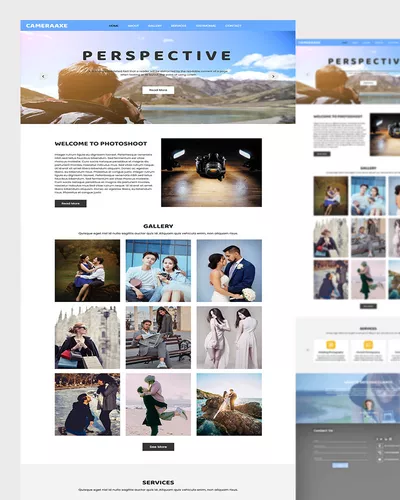Click the See More button below gallery
Viewport: 400px width, 500px height.
(x=158, y=447)
